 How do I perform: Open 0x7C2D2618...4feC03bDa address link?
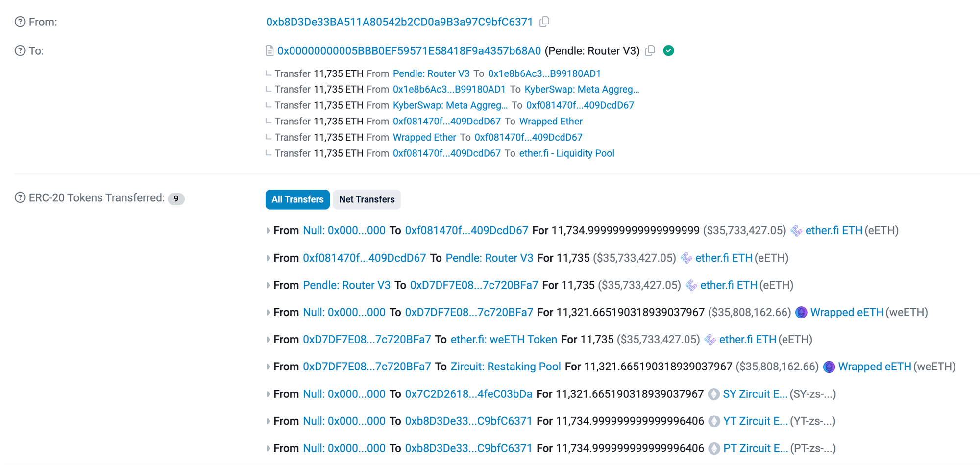click(468, 394)
